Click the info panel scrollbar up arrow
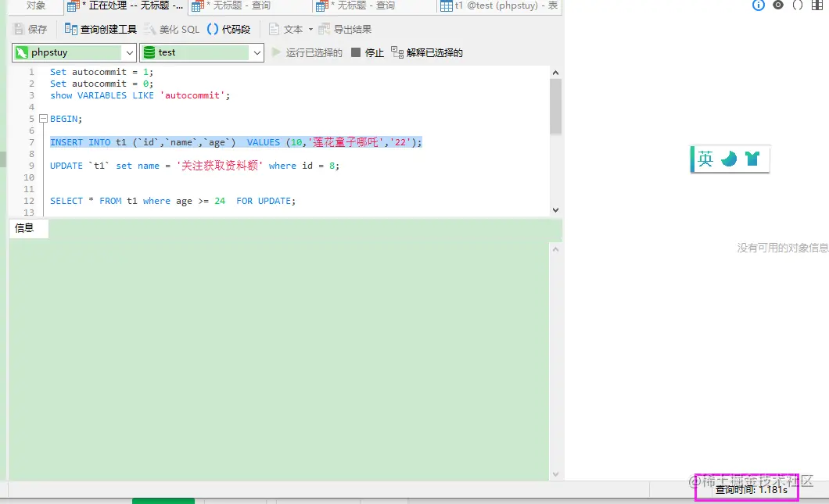The image size is (829, 504). point(555,249)
